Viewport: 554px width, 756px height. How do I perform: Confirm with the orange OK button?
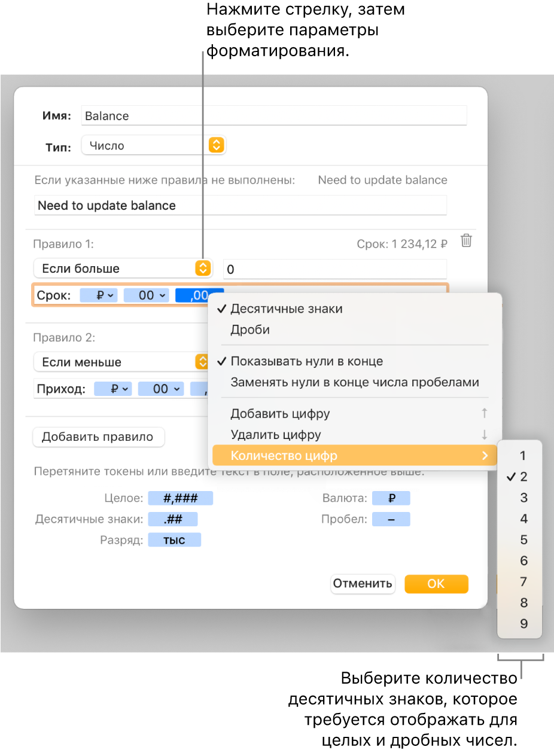[436, 584]
